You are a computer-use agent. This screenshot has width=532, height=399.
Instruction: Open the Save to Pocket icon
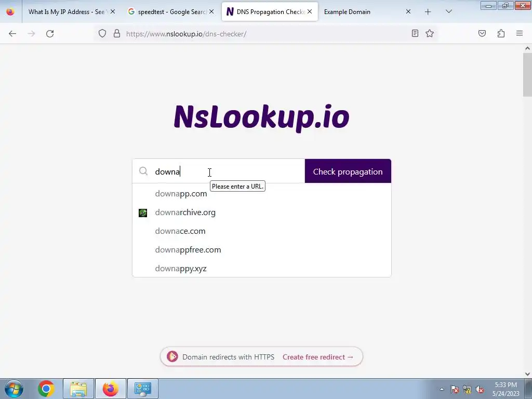[482, 33]
